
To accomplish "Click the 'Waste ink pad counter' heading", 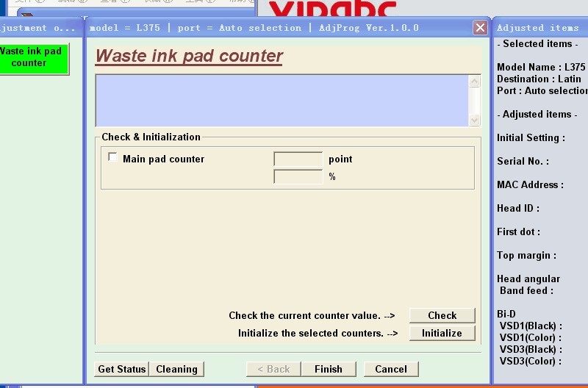I will [x=189, y=57].
